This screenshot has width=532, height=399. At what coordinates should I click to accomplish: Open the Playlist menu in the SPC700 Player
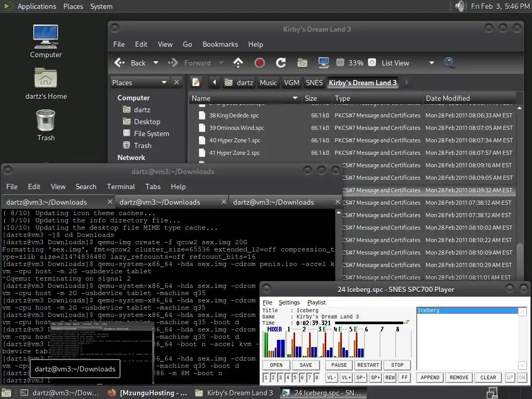(x=316, y=302)
